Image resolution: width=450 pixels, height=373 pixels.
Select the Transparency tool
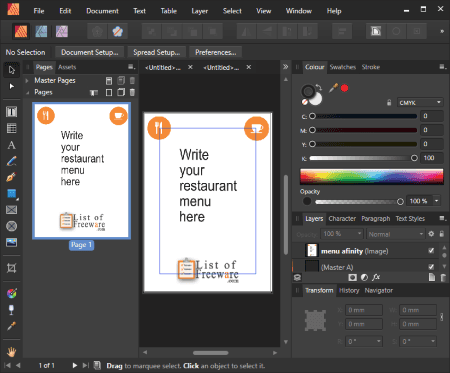(x=12, y=310)
